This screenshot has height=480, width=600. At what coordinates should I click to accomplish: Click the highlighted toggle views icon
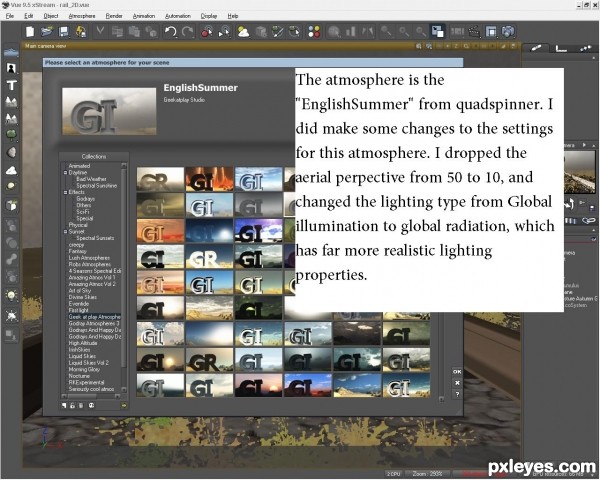click(x=437, y=31)
